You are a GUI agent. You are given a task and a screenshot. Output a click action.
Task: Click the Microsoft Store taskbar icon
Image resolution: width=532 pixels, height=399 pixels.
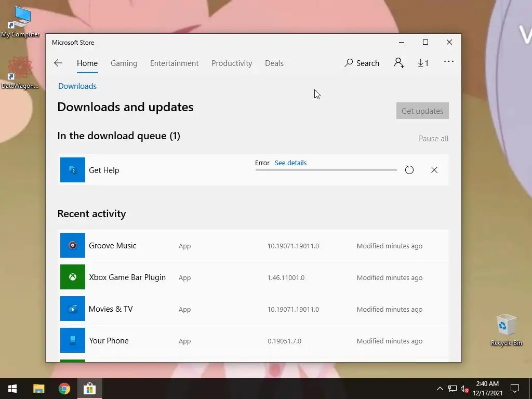pyautogui.click(x=89, y=389)
